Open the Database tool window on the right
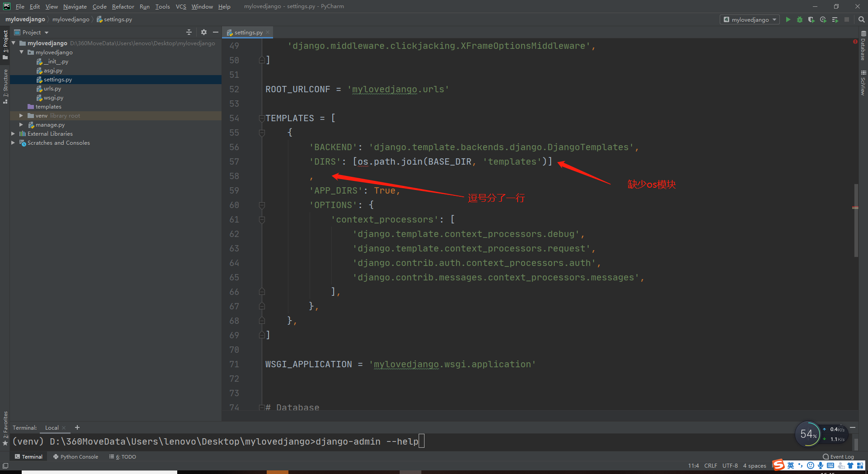 tap(863, 50)
